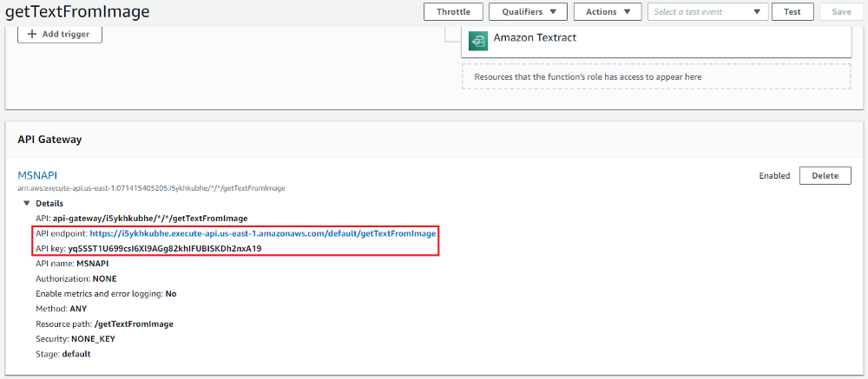868x379 pixels.
Task: Select the Amazon Textract label text
Action: point(535,38)
